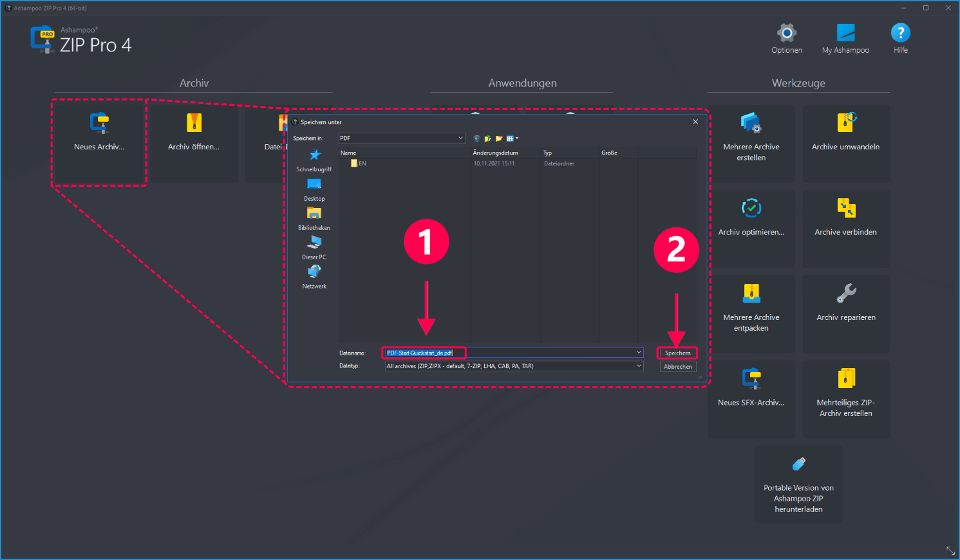Click the Dateiname input field
Screen dimensions: 960x560
pyautogui.click(x=514, y=352)
